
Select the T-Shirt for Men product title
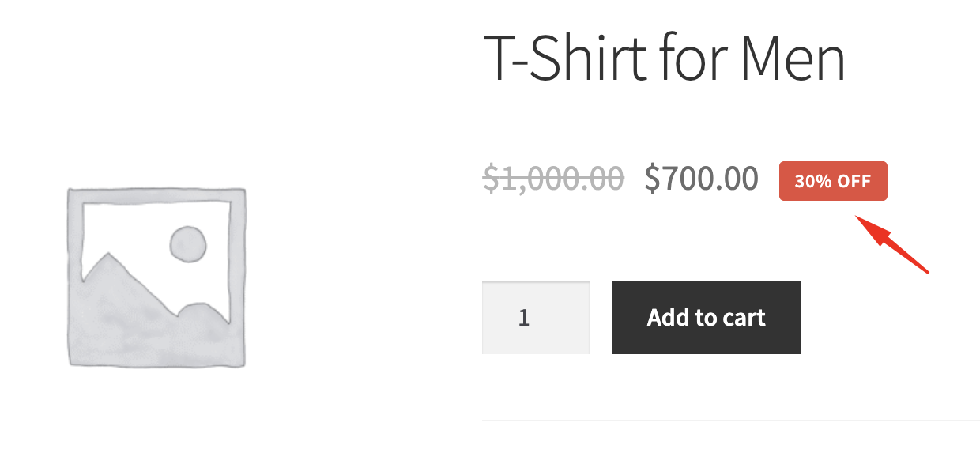click(x=664, y=58)
